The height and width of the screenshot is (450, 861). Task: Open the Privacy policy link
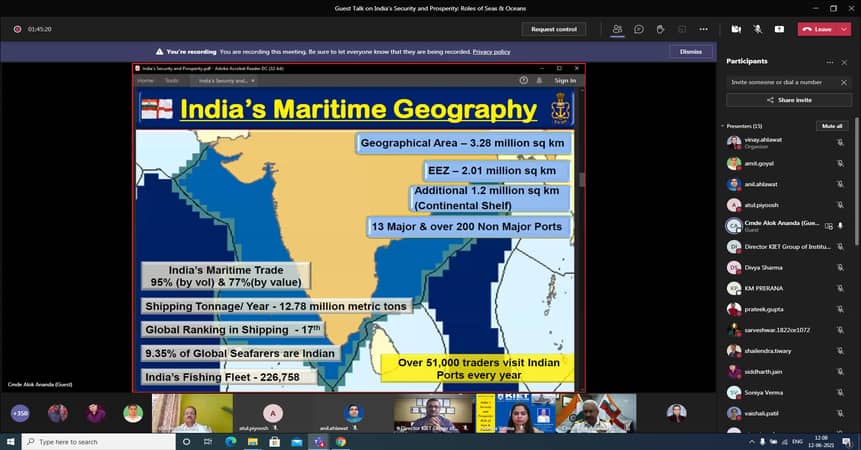point(491,51)
